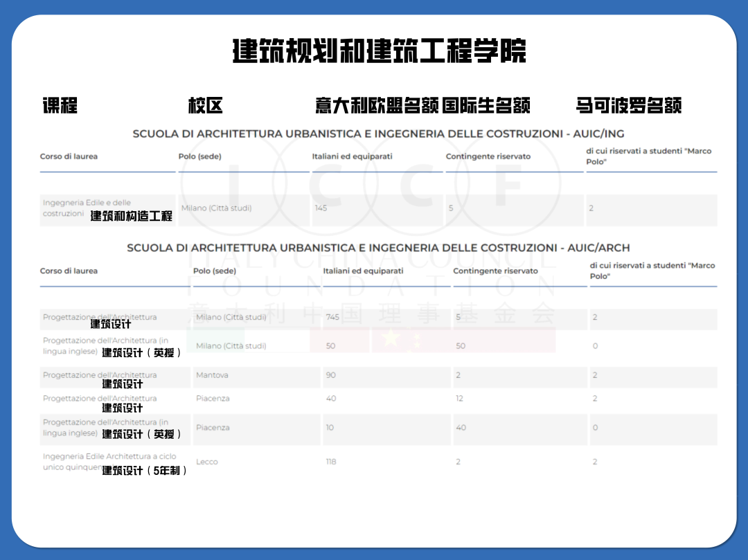Select Italiani value 50 in Milano English row

click(330, 345)
